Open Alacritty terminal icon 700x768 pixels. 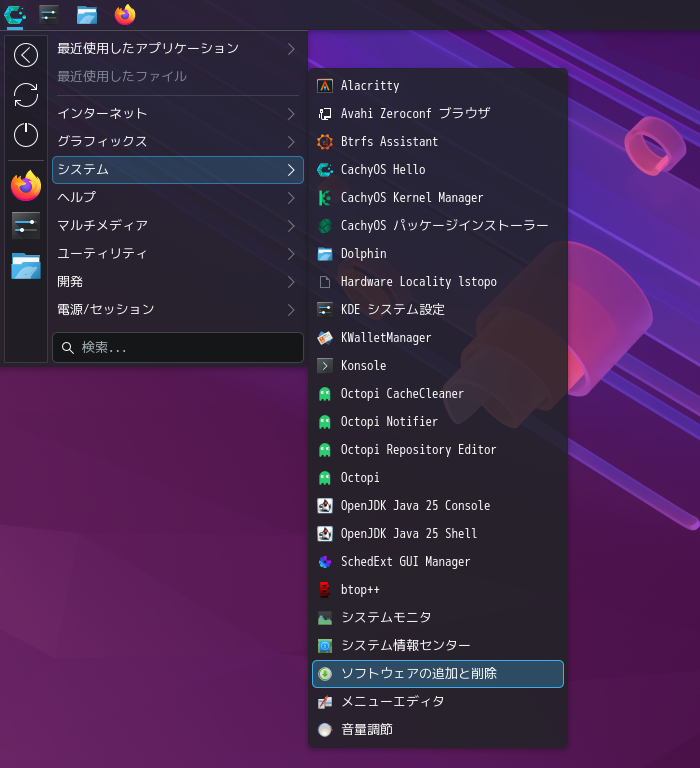[325, 86]
